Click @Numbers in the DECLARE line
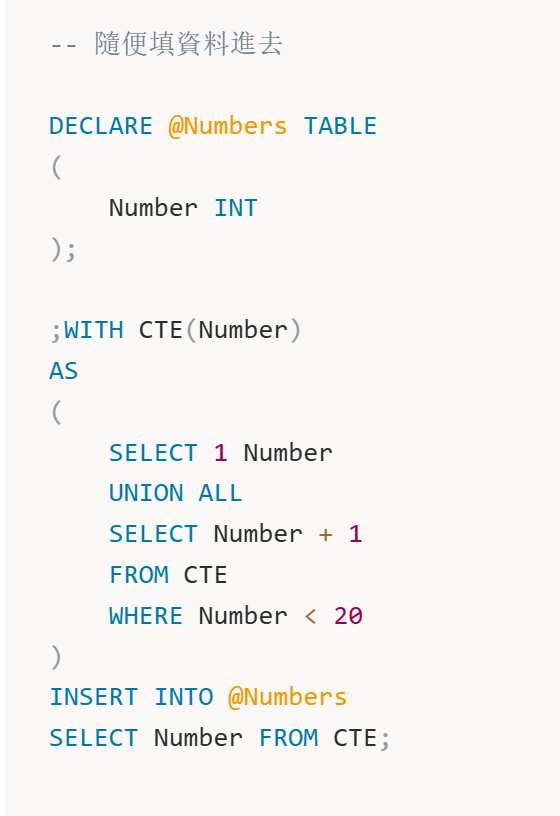Image resolution: width=560 pixels, height=816 pixels. [227, 126]
